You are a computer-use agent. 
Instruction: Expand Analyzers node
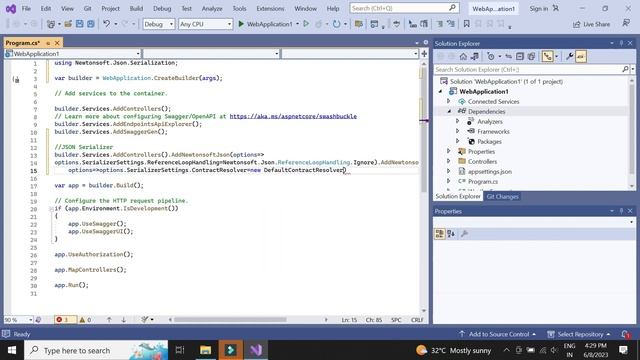[458, 121]
